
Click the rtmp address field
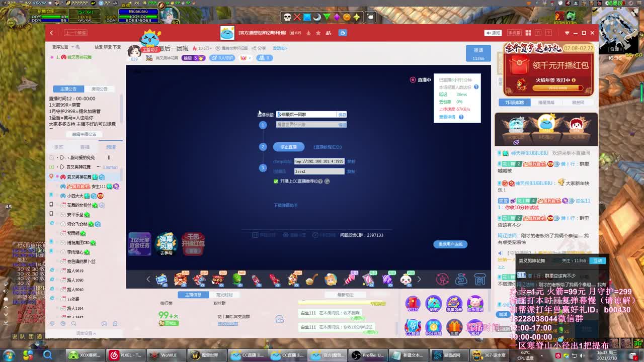click(319, 161)
